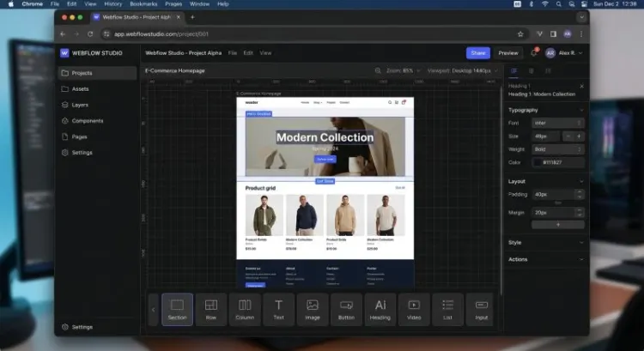
Task: Open macOS Spotlight search
Action: coord(559,4)
